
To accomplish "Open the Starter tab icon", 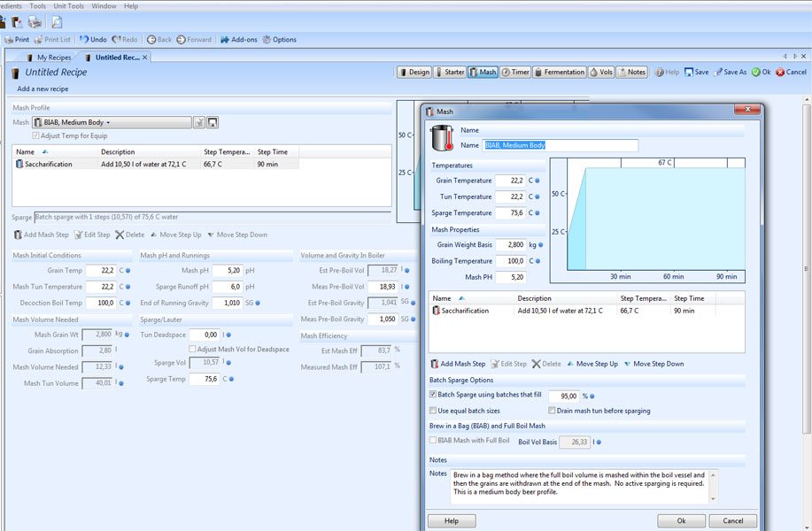I will pos(451,73).
